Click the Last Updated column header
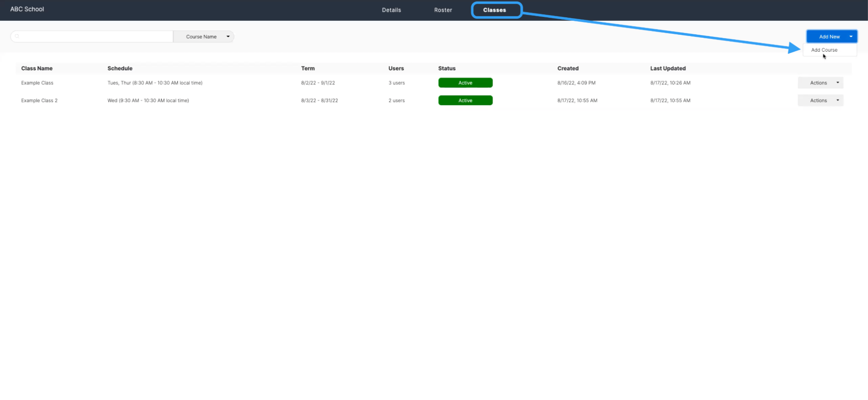 (x=667, y=68)
